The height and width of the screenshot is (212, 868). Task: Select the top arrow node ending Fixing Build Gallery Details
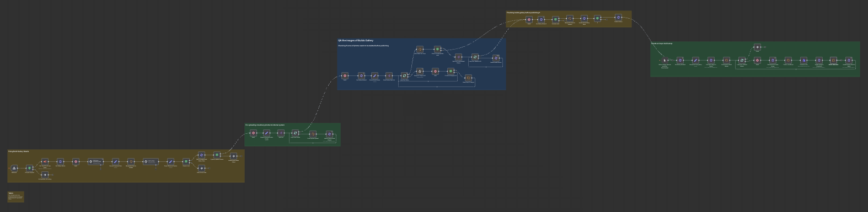pyautogui.click(x=233, y=156)
